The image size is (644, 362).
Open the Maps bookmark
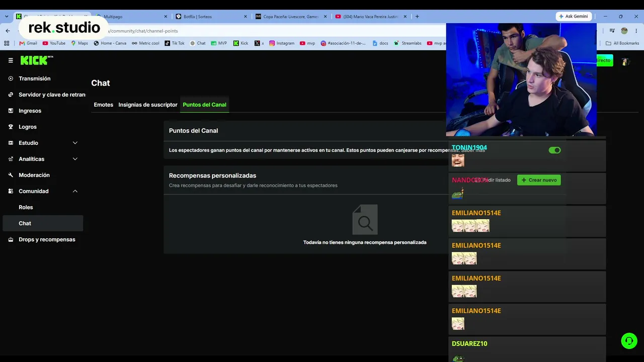point(79,43)
